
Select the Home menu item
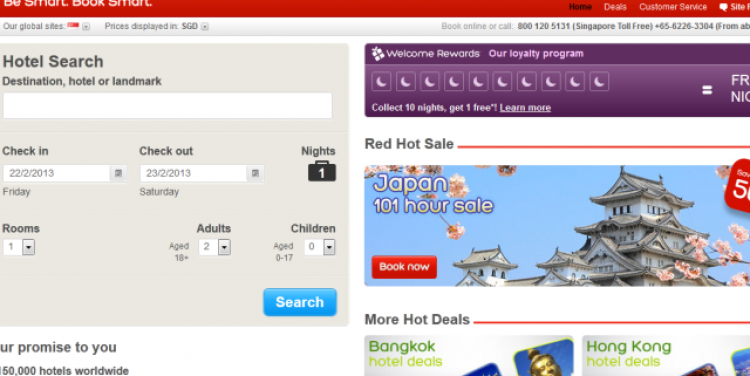pyautogui.click(x=580, y=7)
